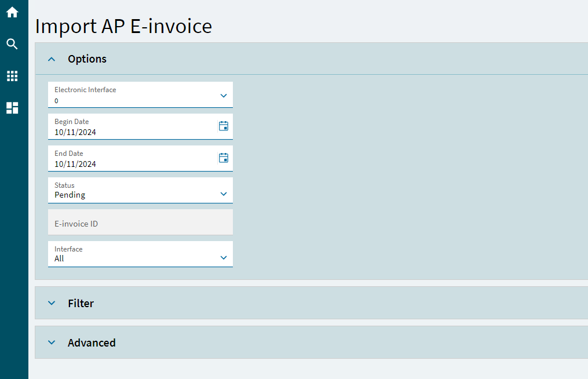The image size is (588, 379).
Task: Open End Date calendar picker
Action: 224,158
